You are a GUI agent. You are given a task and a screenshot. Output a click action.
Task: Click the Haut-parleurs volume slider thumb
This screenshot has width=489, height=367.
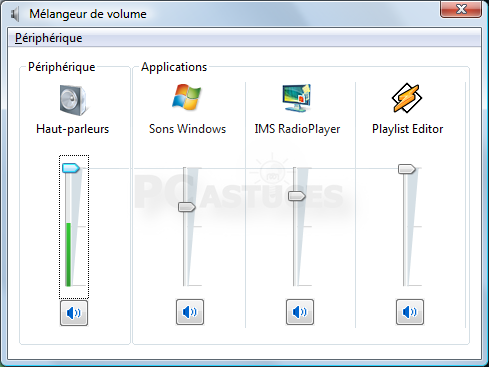pos(71,168)
